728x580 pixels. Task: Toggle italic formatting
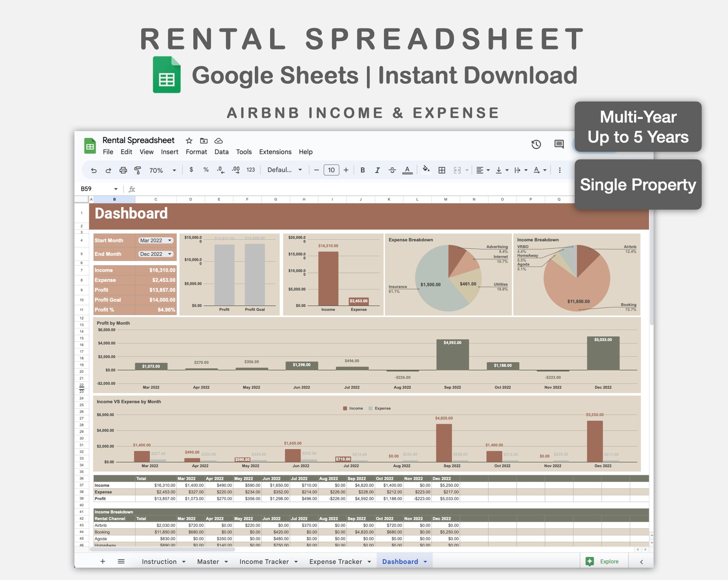point(377,170)
